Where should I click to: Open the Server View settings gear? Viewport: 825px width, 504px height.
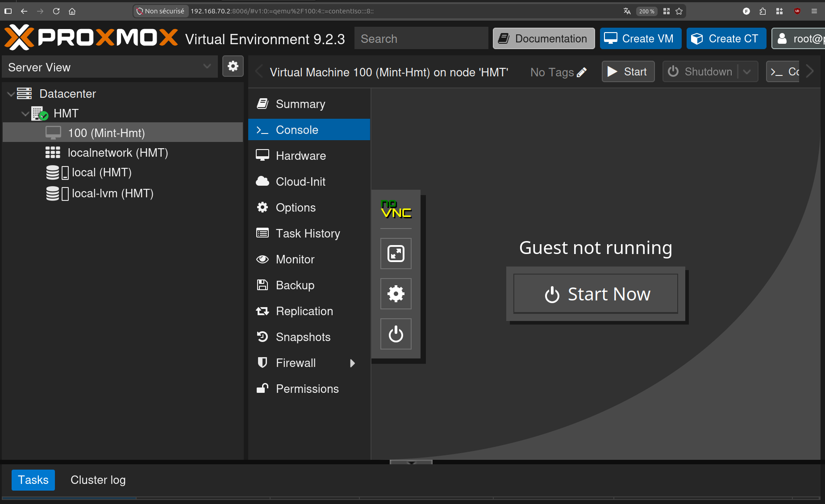[x=233, y=67]
